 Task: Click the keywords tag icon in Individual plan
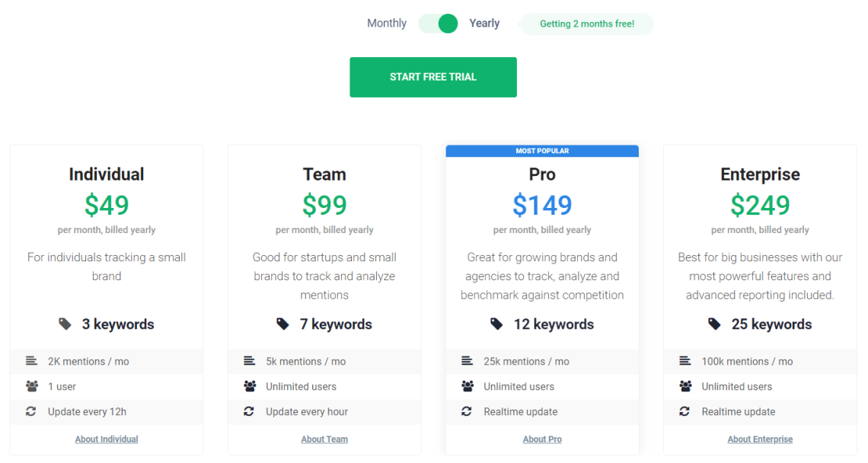click(65, 324)
